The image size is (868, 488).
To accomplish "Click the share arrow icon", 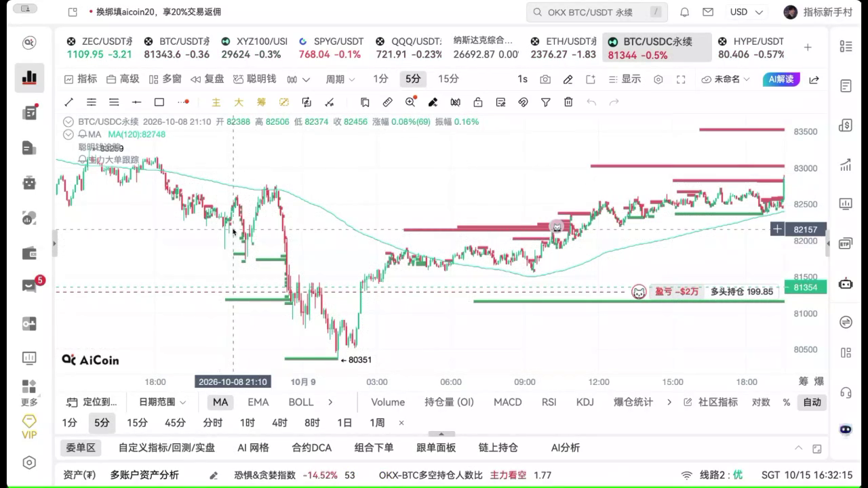I will [814, 79].
